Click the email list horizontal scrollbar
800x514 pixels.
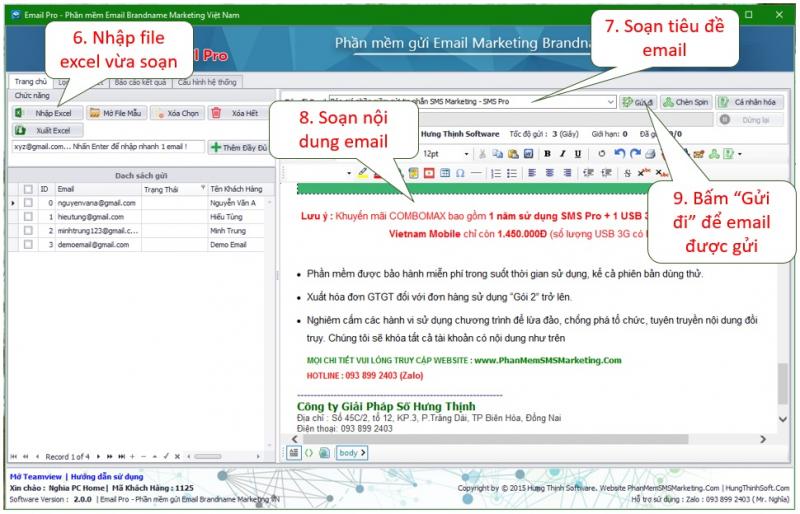point(208,456)
